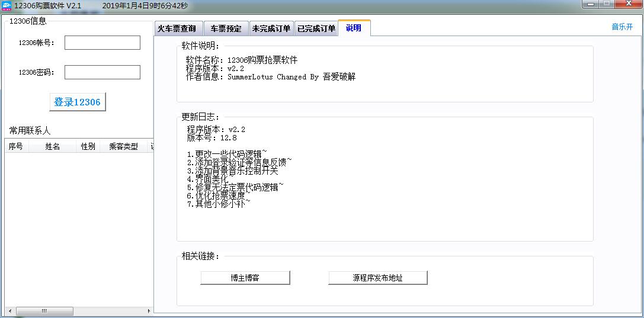The height and width of the screenshot is (318, 644).
Task: Click the 性别 column header
Action: pyautogui.click(x=88, y=146)
